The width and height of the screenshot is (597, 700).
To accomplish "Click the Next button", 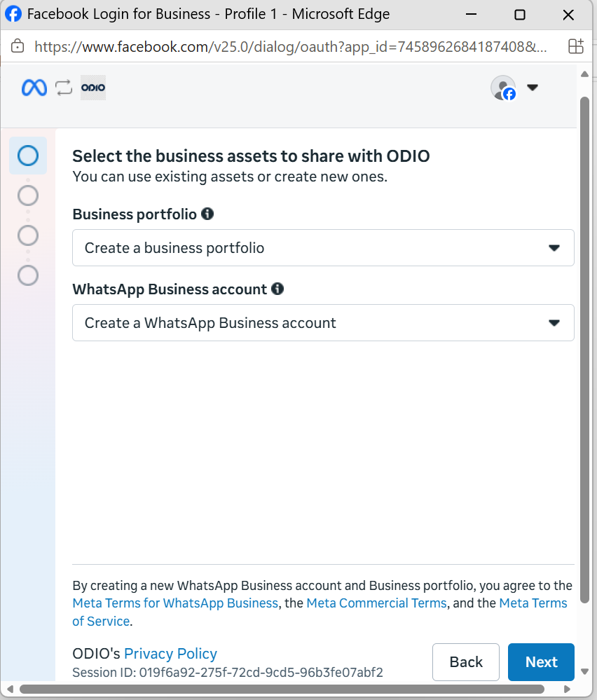I will point(541,662).
